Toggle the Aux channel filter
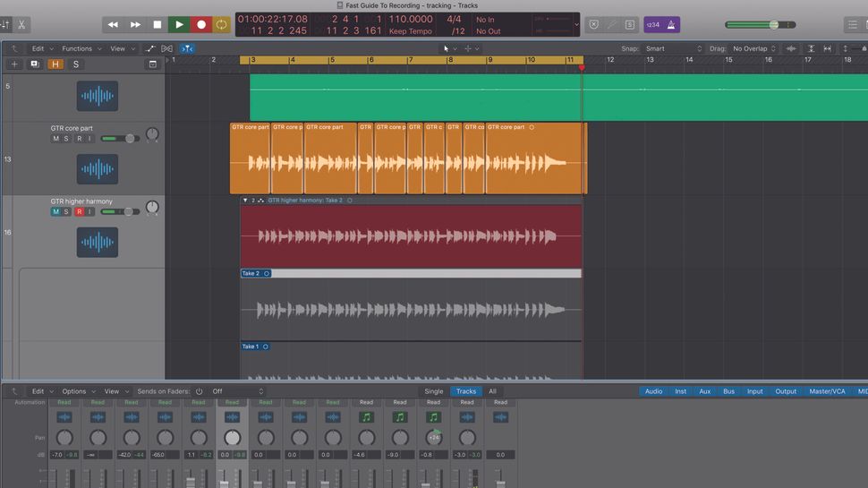This screenshot has height=488, width=868. tap(704, 391)
